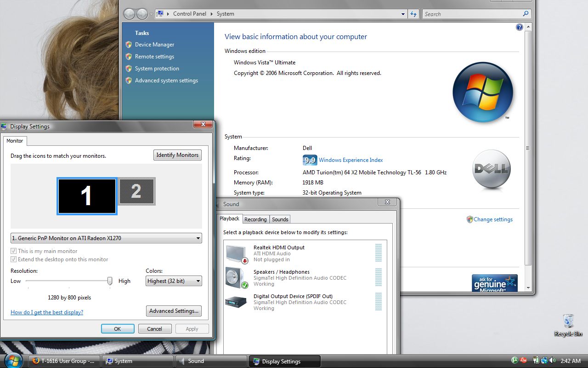Click the System window help icon

coord(519,27)
